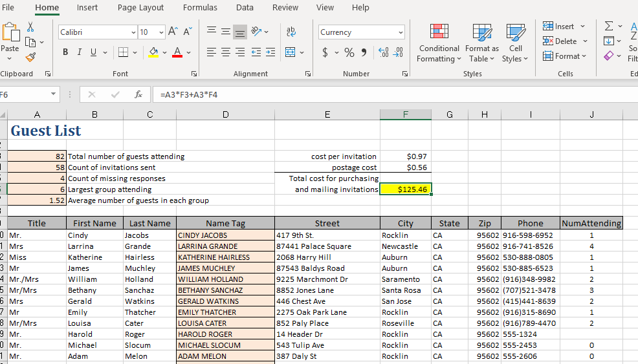
Task: Apply yellow fill color bucket
Action: coord(153,52)
